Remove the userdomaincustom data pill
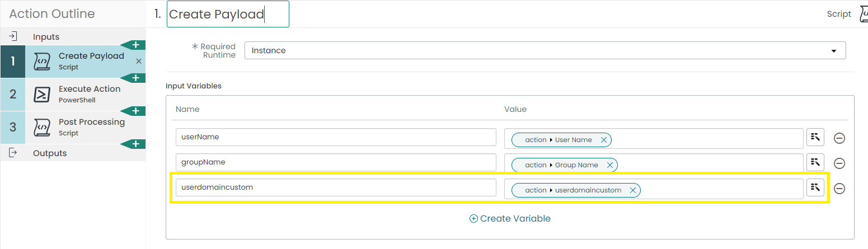The height and width of the screenshot is (249, 868). [x=633, y=190]
